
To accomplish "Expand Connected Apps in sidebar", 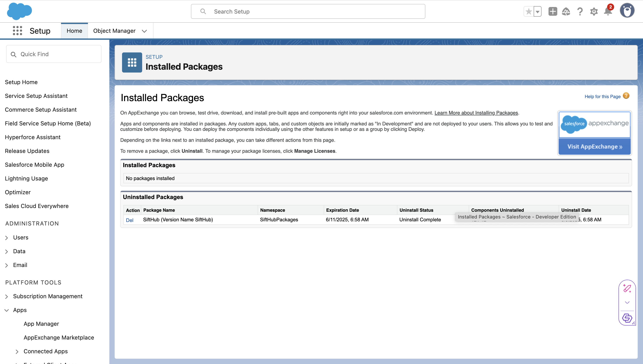I will [17, 352].
